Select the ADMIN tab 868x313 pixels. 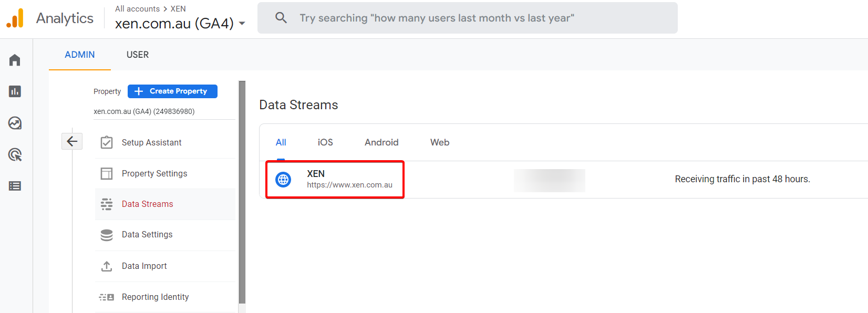[80, 55]
